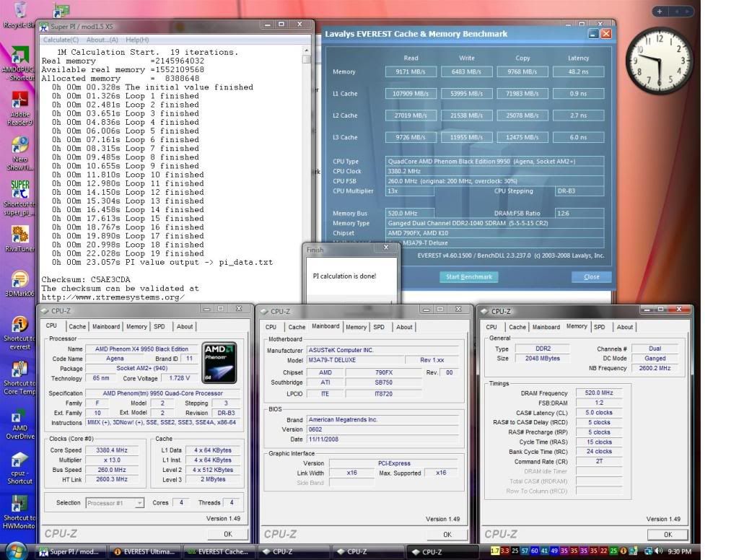Click the tray icon left of network icon

click(x=633, y=551)
